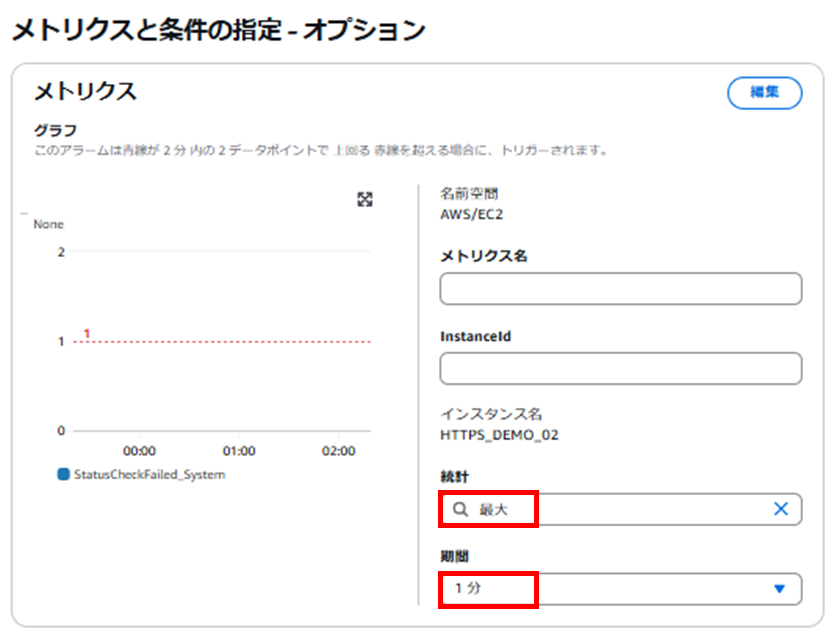Click the HTTPS_DEMO_02 instance name text
826x629 pixels.
(499, 435)
